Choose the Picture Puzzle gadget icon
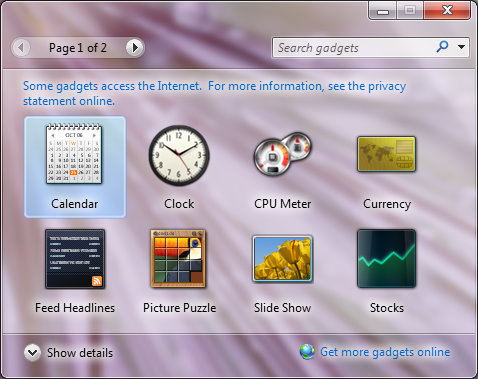The image size is (478, 379). pos(178,258)
